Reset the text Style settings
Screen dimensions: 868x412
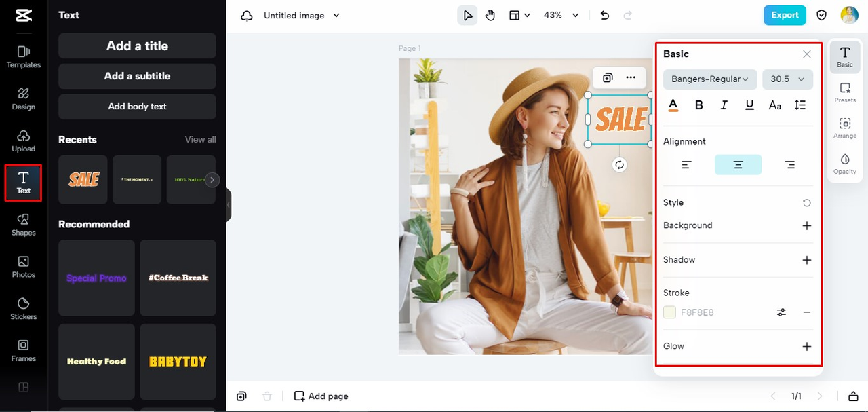point(806,203)
